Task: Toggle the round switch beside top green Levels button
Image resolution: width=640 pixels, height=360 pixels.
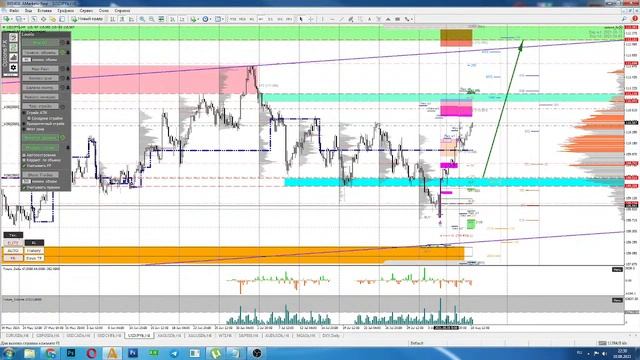Action: coord(62,42)
